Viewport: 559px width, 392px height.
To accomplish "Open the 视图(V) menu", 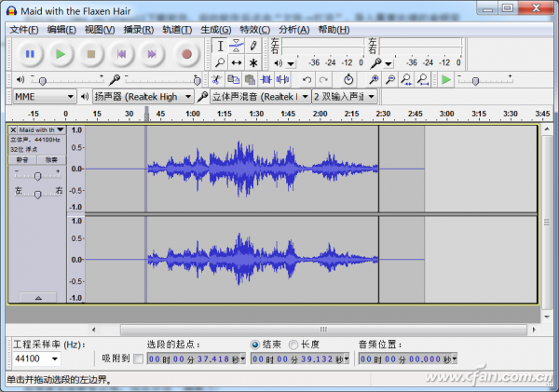I will click(x=100, y=30).
